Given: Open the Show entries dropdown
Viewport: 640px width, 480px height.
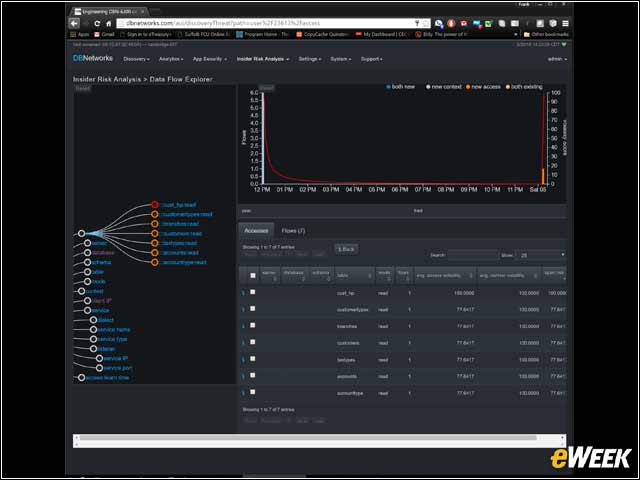Looking at the screenshot, I should 540,255.
